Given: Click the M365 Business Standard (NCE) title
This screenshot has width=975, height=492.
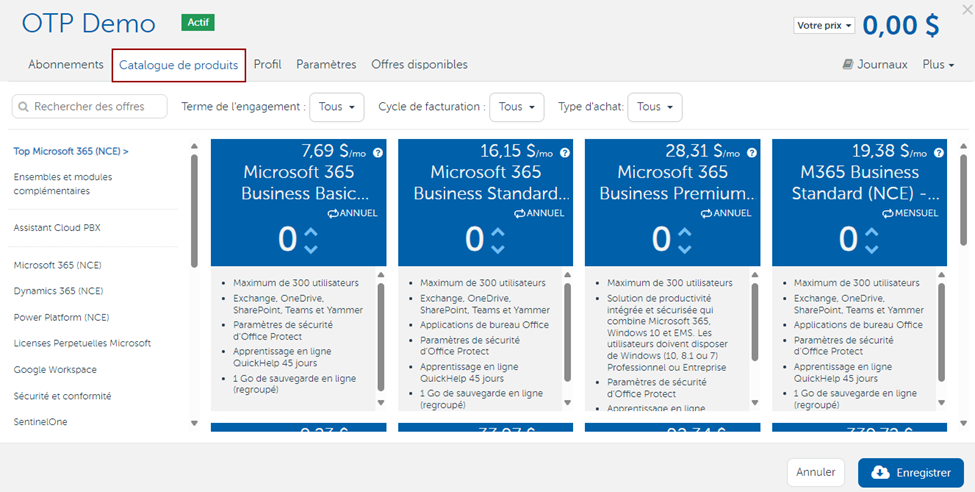Looking at the screenshot, I should 866,183.
